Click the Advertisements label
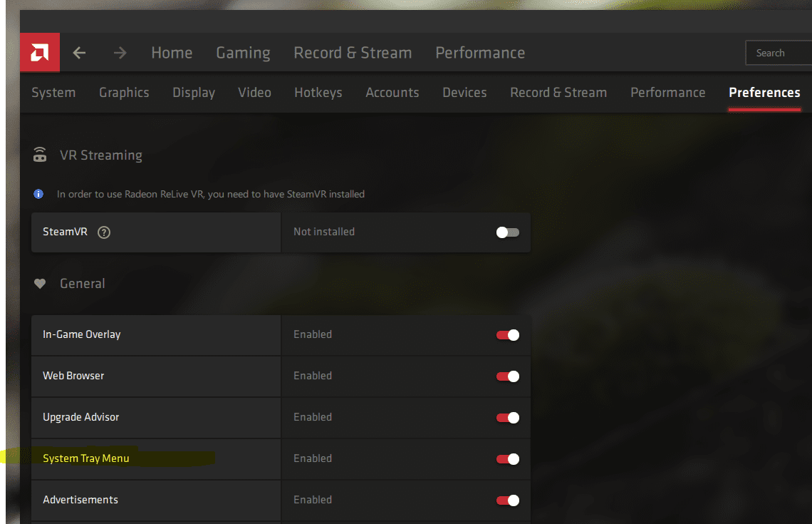 (80, 500)
